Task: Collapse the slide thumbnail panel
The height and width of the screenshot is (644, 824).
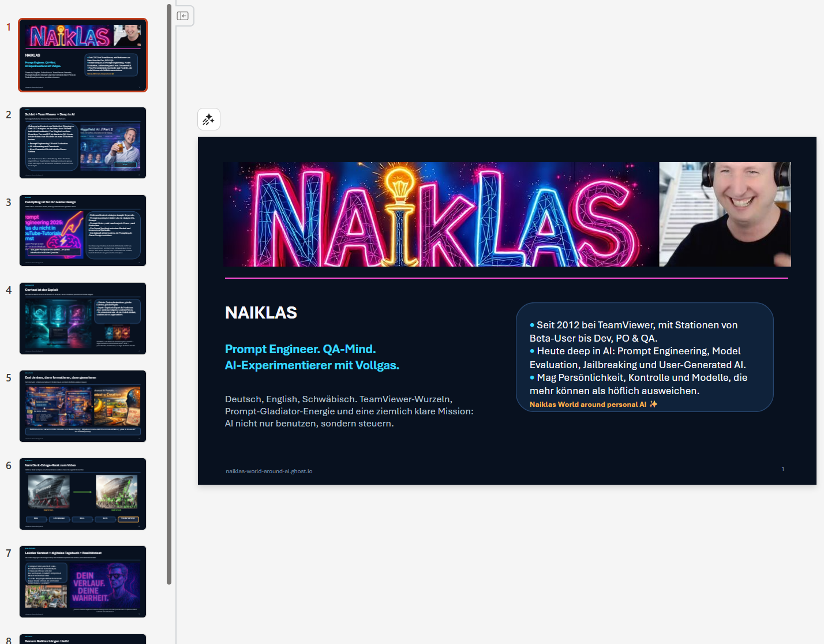Action: click(183, 16)
